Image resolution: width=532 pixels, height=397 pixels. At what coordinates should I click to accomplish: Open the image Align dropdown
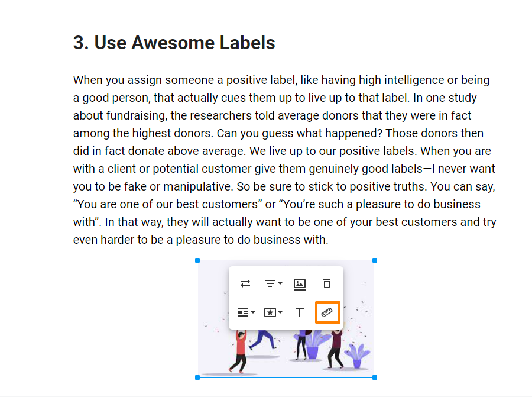coord(273,283)
